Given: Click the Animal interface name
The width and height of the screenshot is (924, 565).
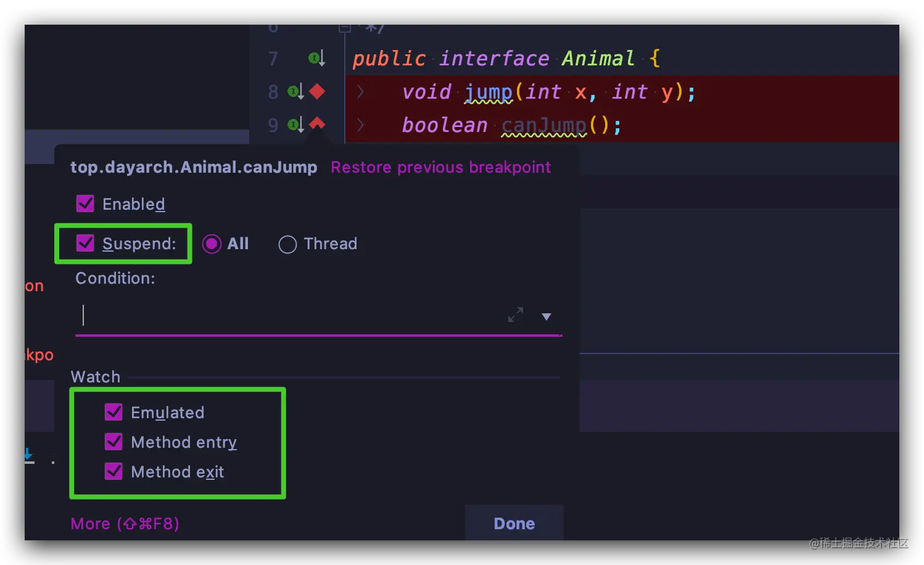Looking at the screenshot, I should pyautogui.click(x=598, y=59).
